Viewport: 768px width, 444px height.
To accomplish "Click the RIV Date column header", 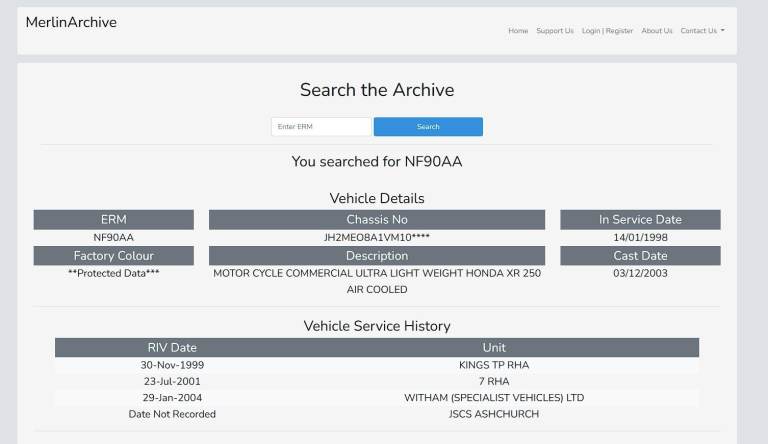I will (x=172, y=348).
